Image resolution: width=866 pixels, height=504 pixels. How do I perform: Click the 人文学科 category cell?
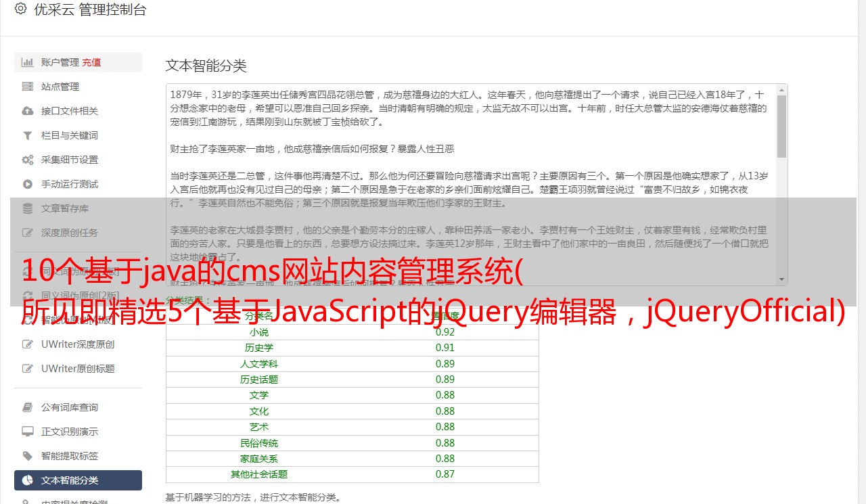(259, 364)
